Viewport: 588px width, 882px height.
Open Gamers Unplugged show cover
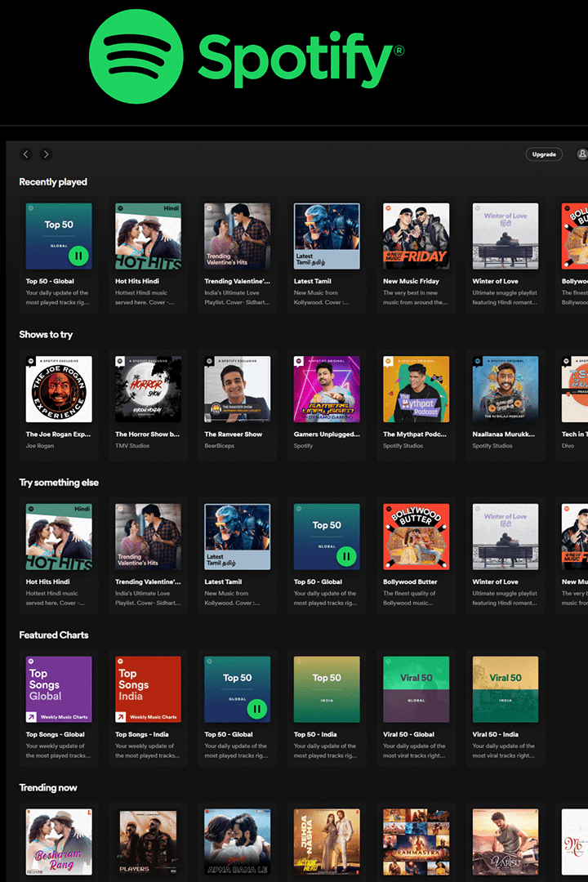327,390
